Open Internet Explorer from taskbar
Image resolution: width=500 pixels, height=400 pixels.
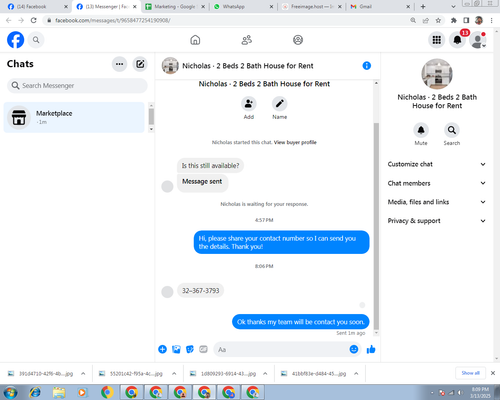click(x=35, y=392)
